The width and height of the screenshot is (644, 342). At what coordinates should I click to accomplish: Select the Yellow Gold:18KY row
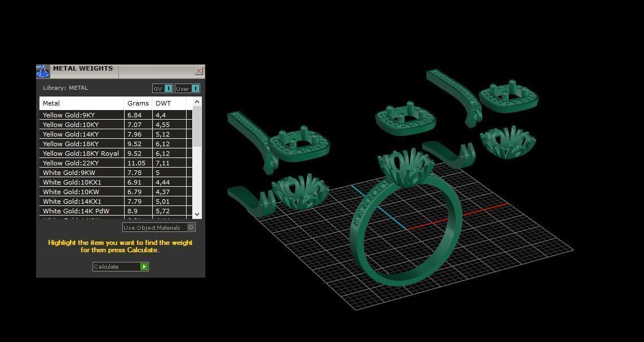coord(116,144)
